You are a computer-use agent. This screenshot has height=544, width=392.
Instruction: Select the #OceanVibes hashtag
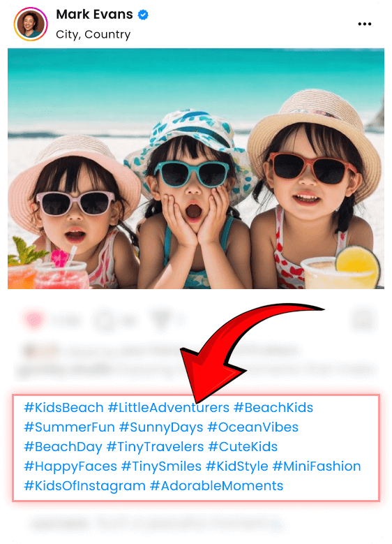coord(252,427)
